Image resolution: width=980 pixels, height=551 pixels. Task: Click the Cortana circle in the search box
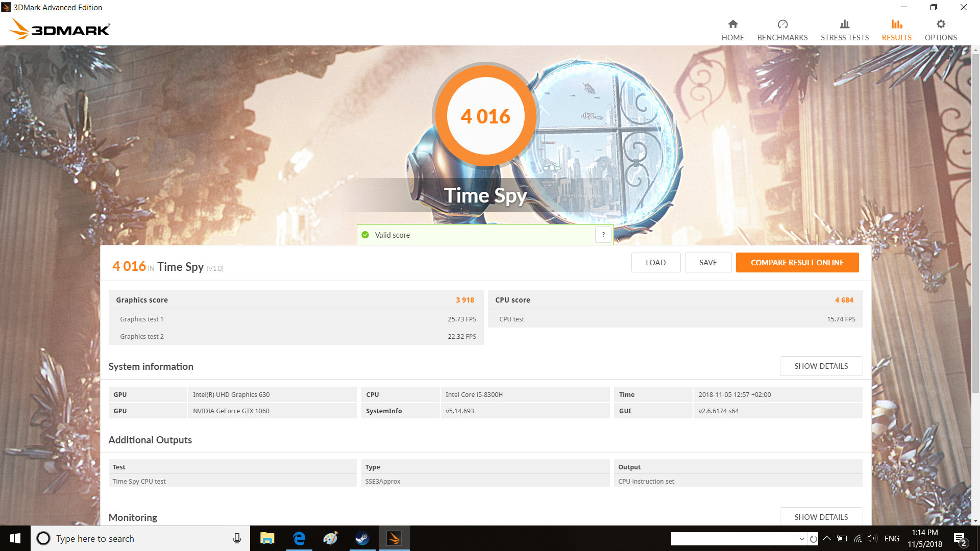43,538
